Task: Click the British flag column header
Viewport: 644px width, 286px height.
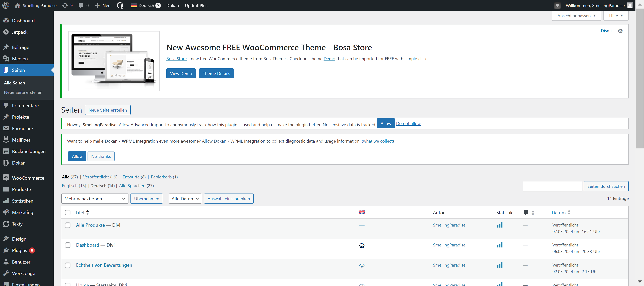Action: (x=362, y=212)
